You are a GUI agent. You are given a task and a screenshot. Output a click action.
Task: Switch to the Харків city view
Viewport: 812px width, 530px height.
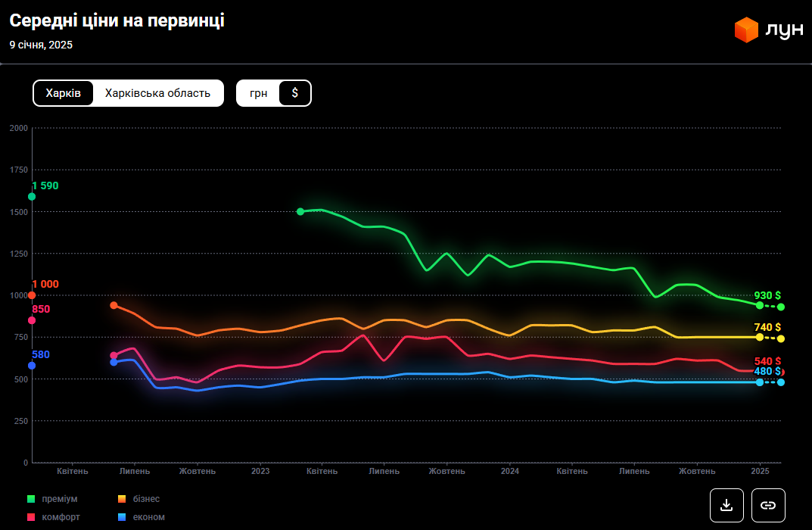[x=64, y=93]
